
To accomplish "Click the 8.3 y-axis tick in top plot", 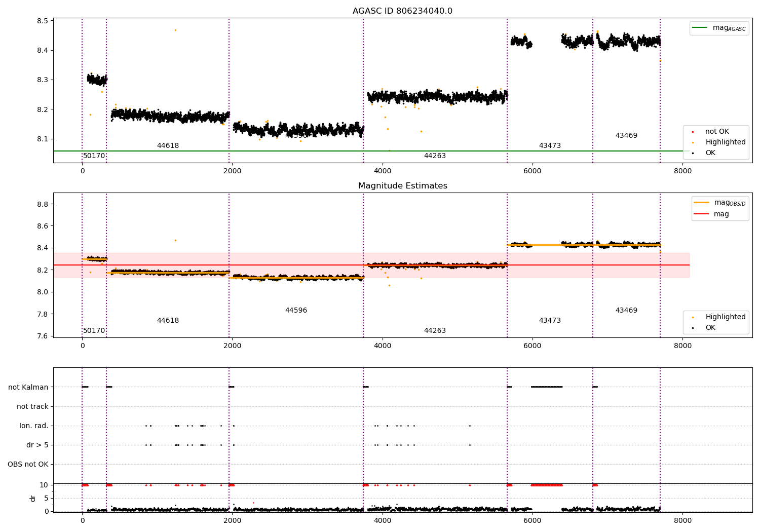I will 43,80.
